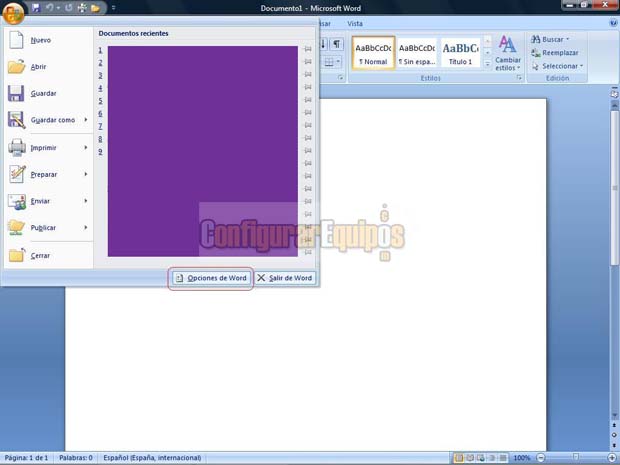
Task: Select Outline view in status bar
Action: pyautogui.click(x=492, y=458)
